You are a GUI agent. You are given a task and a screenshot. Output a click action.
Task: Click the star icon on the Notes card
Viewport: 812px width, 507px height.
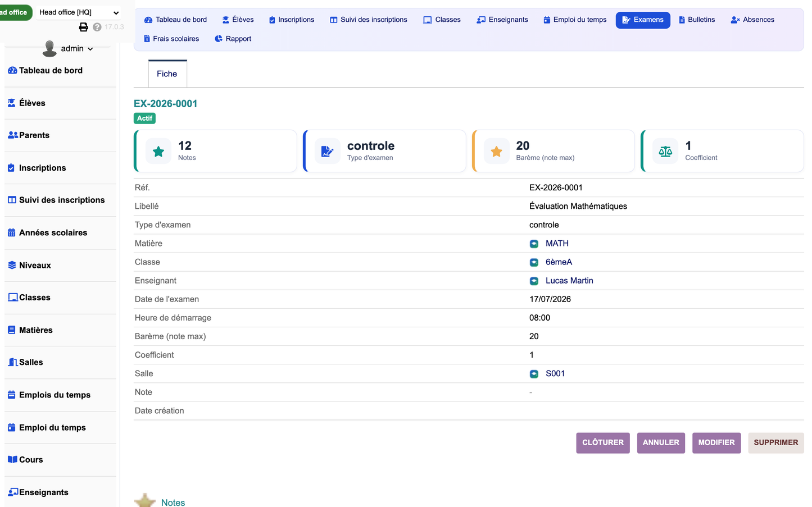158,151
